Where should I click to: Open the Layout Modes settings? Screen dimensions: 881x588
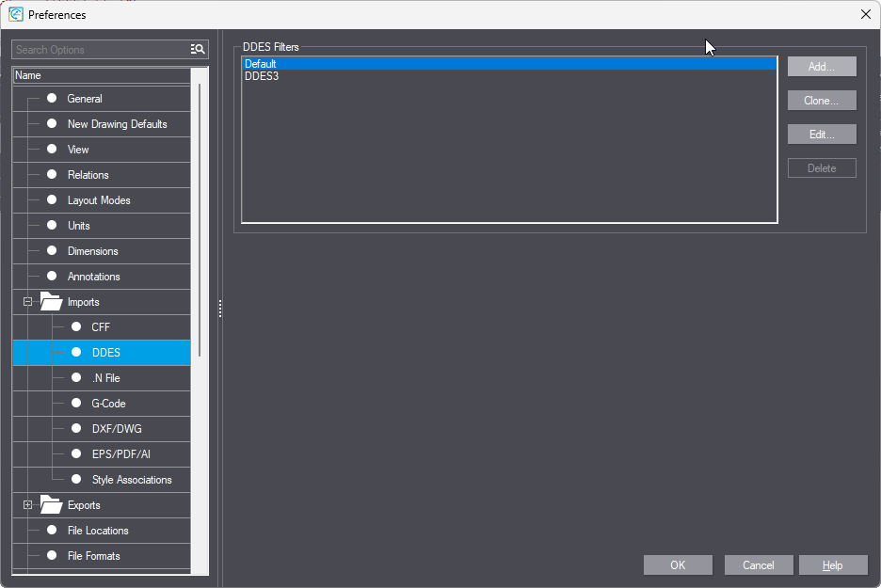coord(99,200)
